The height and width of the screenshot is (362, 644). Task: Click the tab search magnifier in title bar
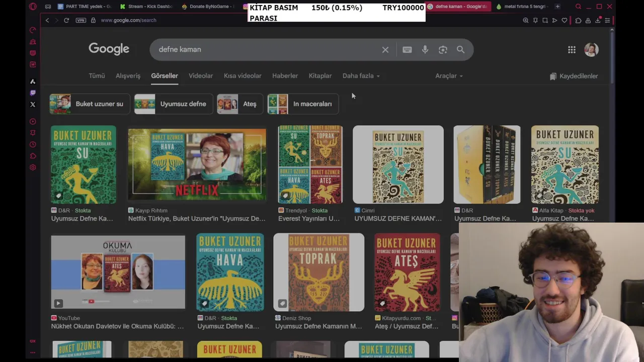(x=578, y=7)
